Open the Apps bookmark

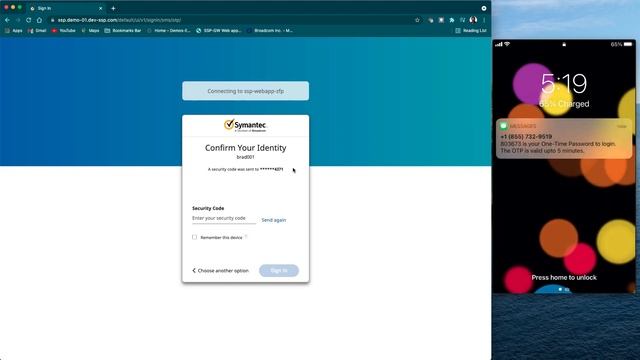click(x=13, y=31)
